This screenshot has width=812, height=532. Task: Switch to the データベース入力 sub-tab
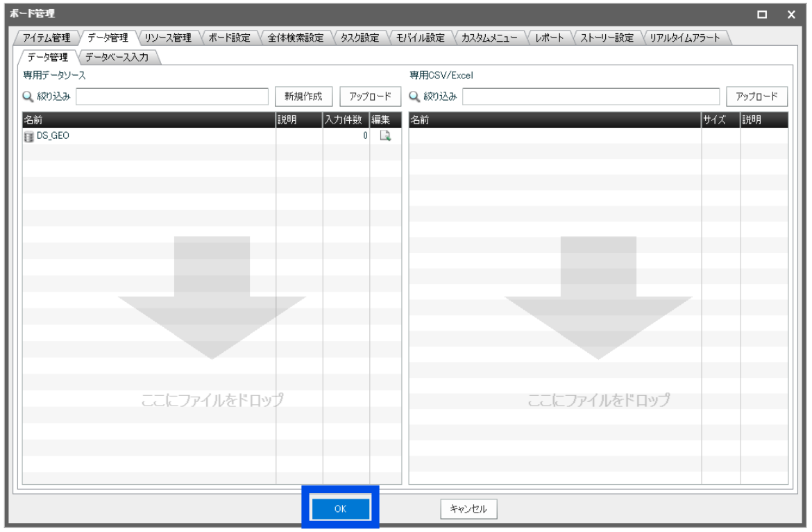click(x=117, y=57)
